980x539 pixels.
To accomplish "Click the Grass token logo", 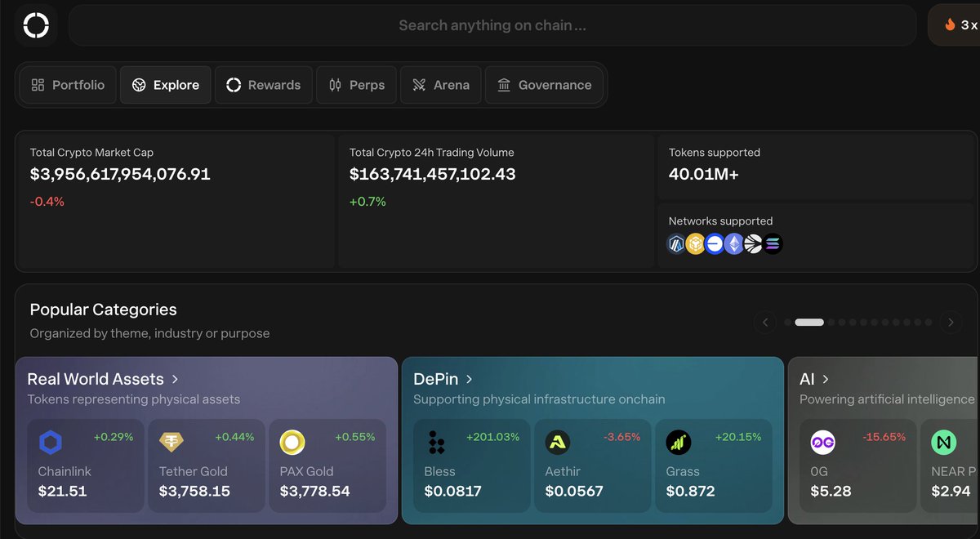I will pyautogui.click(x=679, y=443).
